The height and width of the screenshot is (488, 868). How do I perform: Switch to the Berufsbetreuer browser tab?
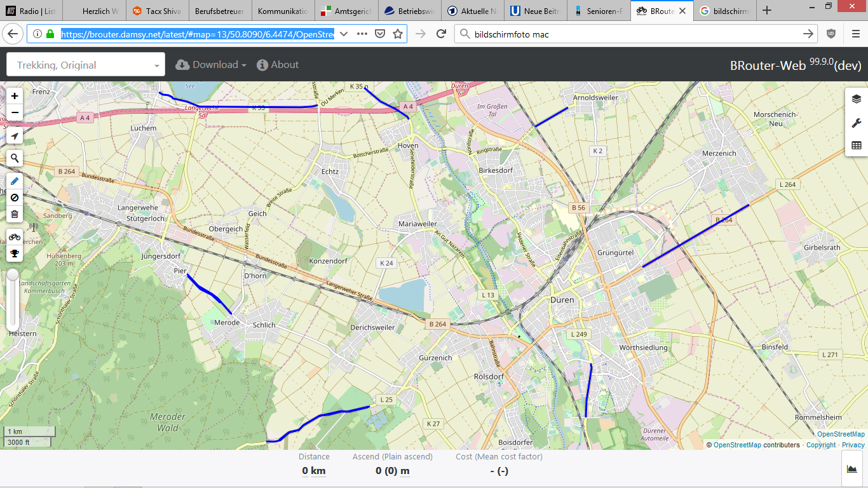[x=219, y=11]
